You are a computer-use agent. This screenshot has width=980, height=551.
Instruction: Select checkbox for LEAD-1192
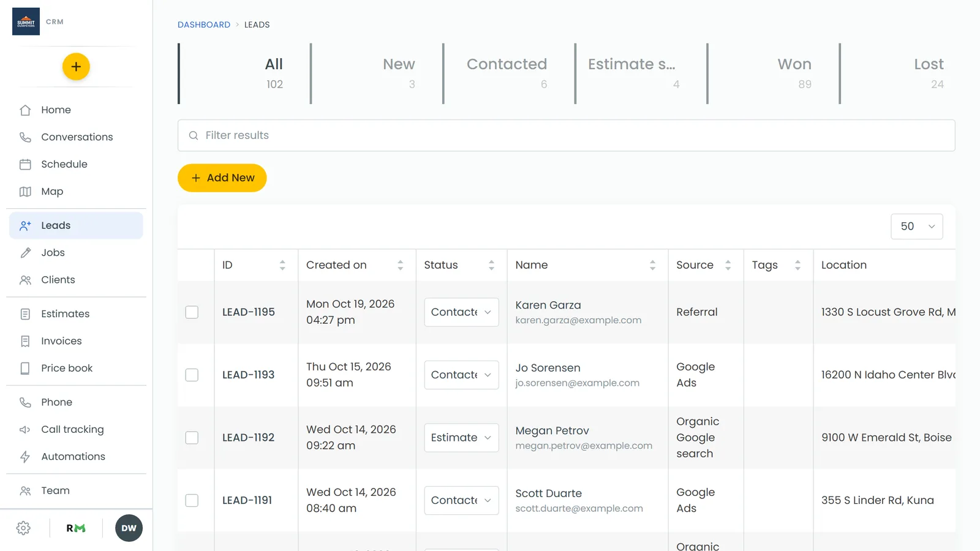pos(192,438)
